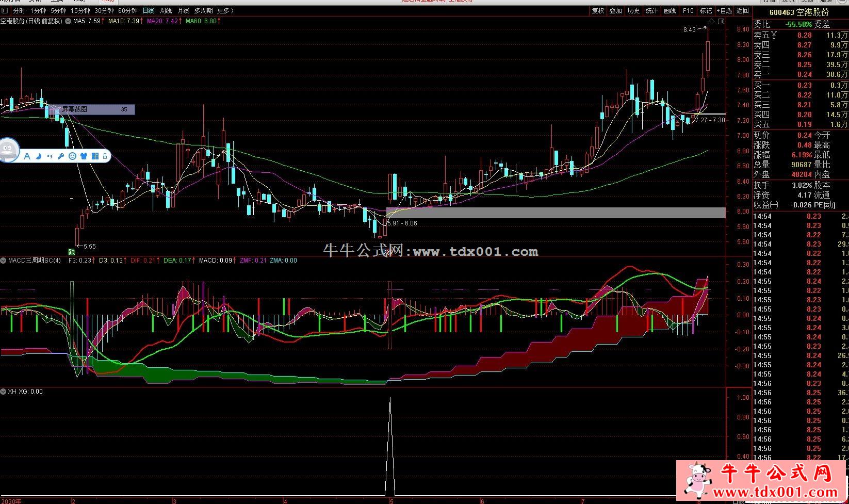Click the 涨幅 6.19% value

802,155
